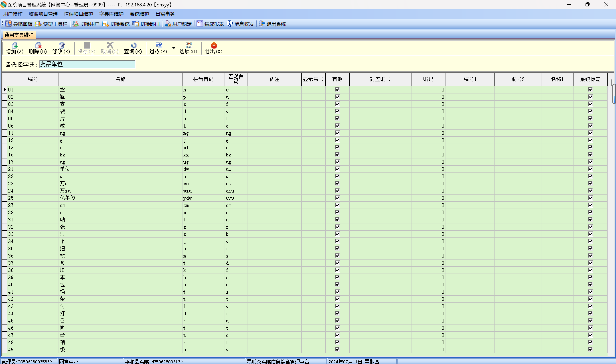Expand the dropdown arrow beside 过滤(F)
This screenshot has width=616, height=364.
coord(174,48)
